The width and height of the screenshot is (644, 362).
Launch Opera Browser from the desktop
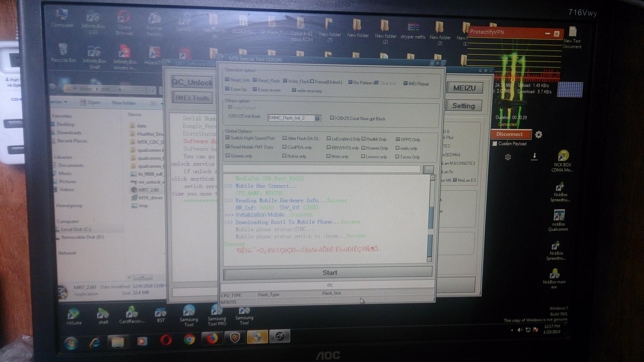coord(124,23)
